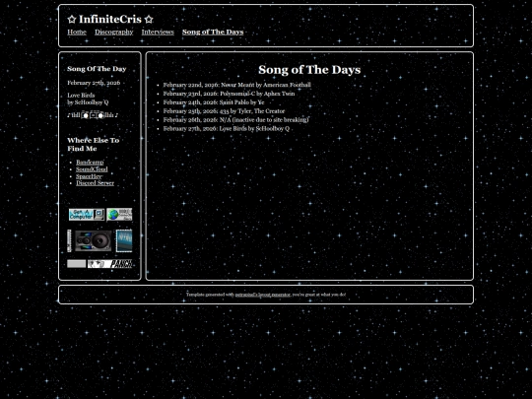Follow the petrapixel layout generator link
The height and width of the screenshot is (399, 532).
point(263,295)
